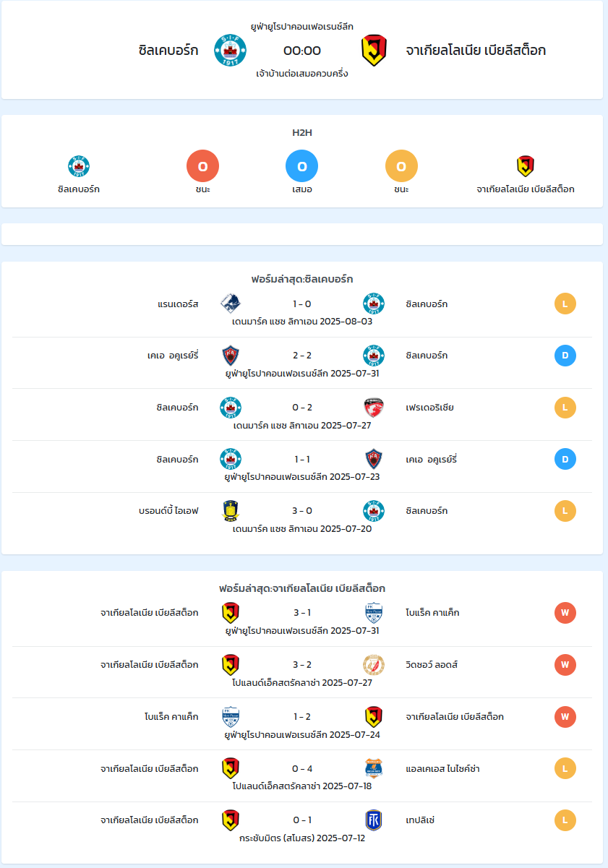This screenshot has width=608, height=868.
Task: Click blue H2H draws circle
Action: pyautogui.click(x=302, y=166)
